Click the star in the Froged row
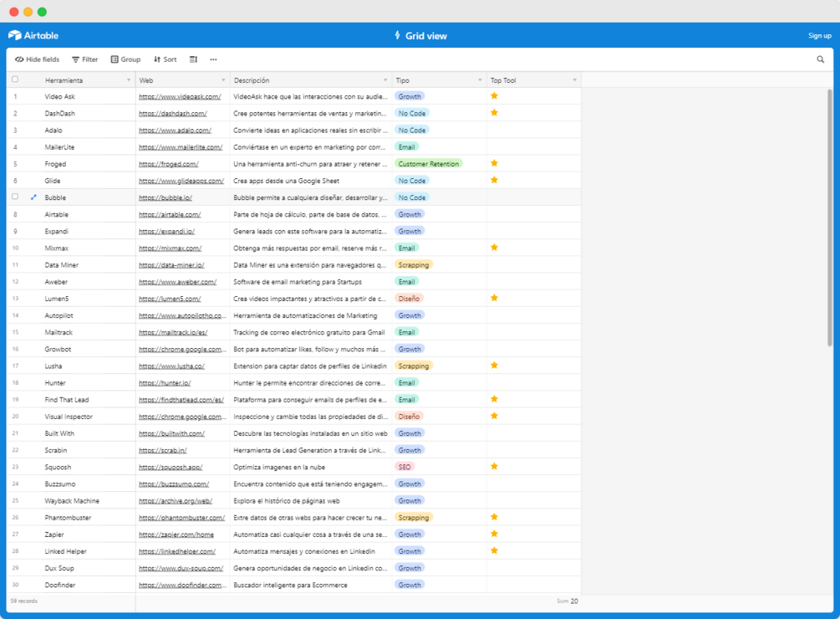Screen dimensions: 840x619 click(x=494, y=163)
